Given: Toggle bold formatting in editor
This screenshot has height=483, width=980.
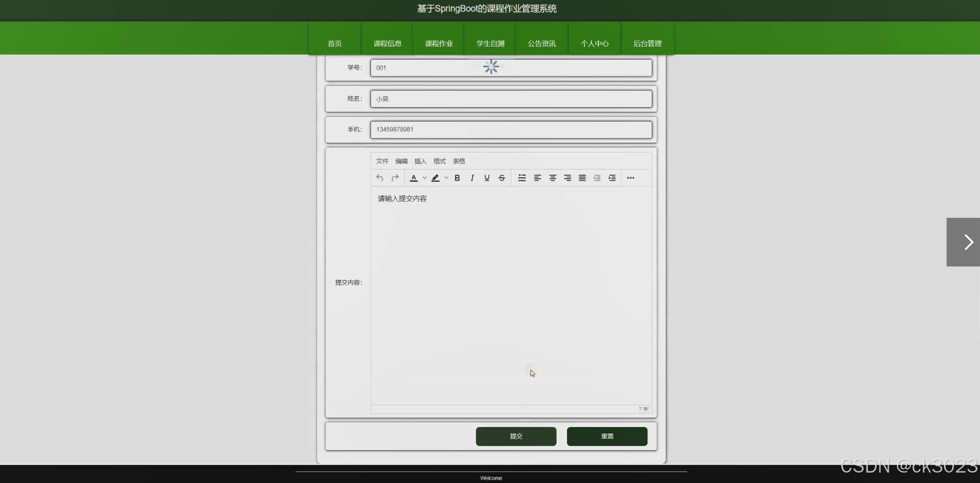Looking at the screenshot, I should point(457,178).
